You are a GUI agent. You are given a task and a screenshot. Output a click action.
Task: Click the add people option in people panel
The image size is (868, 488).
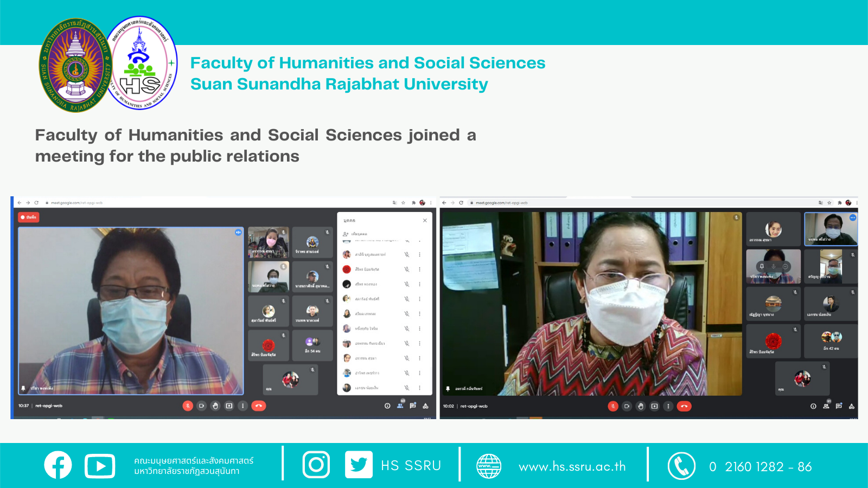(355, 234)
